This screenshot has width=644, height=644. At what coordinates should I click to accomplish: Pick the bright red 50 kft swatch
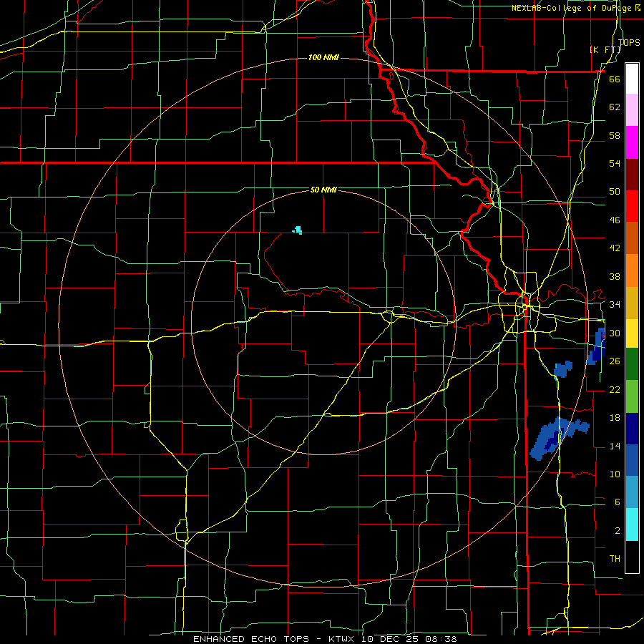point(632,206)
